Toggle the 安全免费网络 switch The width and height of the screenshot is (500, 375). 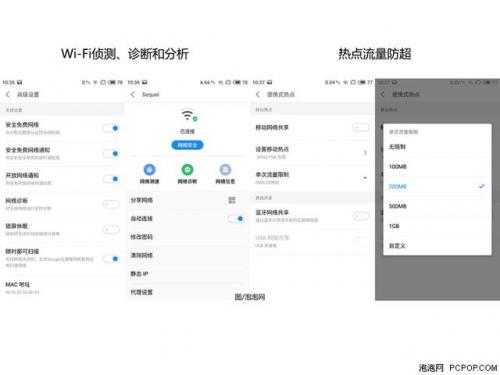111,128
